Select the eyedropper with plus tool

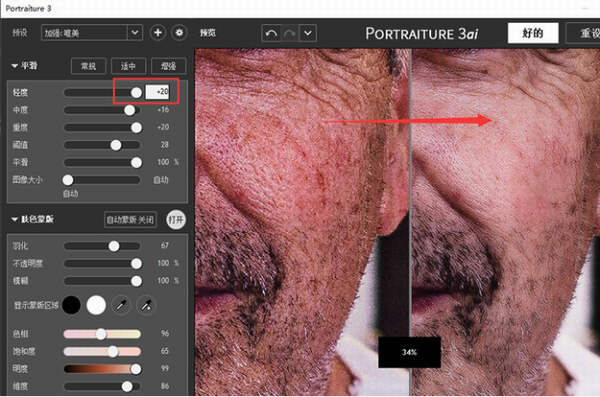(146, 305)
